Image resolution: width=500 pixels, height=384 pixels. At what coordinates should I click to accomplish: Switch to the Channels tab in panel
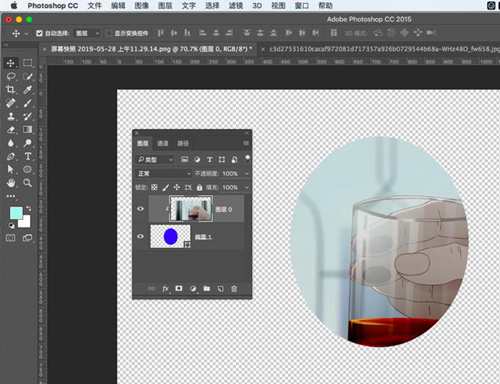point(163,143)
